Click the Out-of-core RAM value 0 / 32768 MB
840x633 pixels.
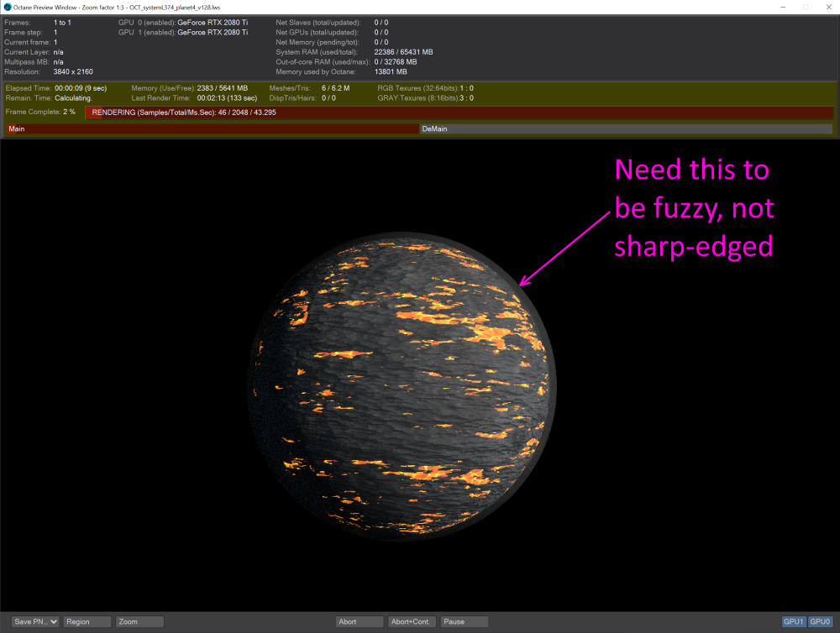coord(396,62)
